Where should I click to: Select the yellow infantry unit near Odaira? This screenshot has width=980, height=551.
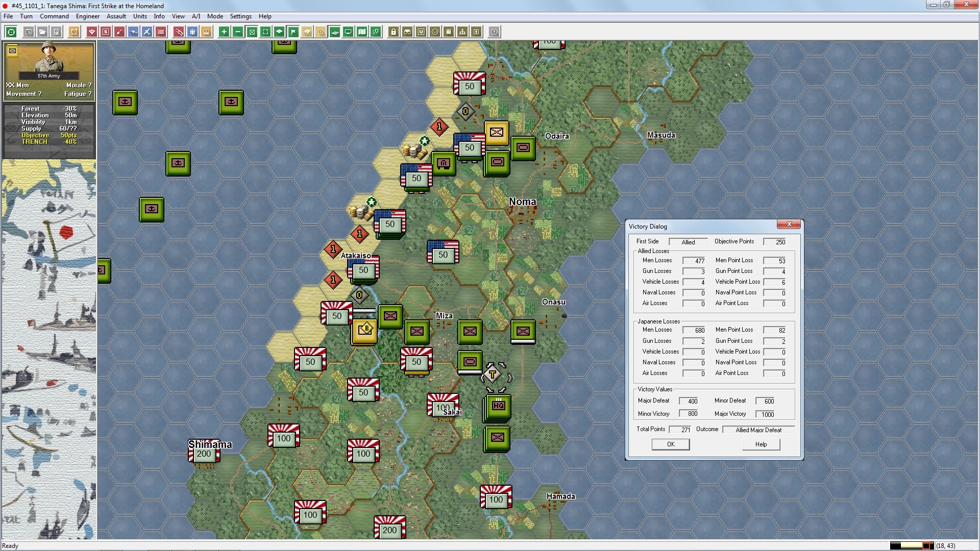(x=496, y=133)
